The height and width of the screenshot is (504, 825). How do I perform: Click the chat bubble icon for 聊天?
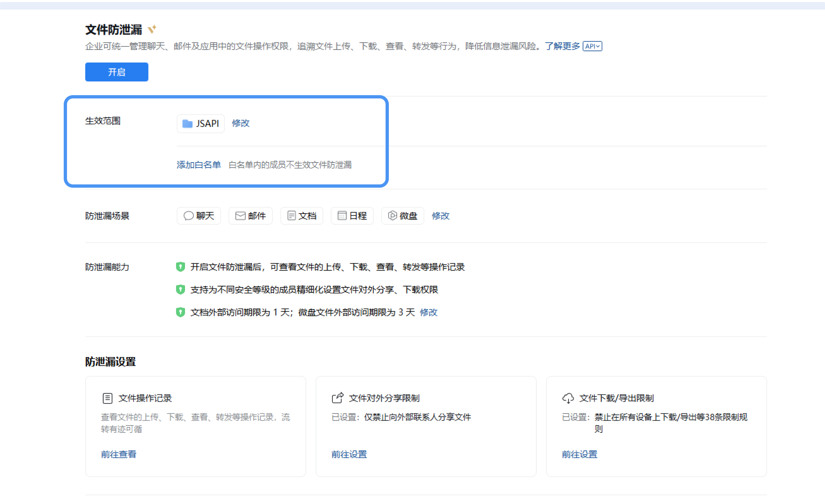pyautogui.click(x=189, y=216)
